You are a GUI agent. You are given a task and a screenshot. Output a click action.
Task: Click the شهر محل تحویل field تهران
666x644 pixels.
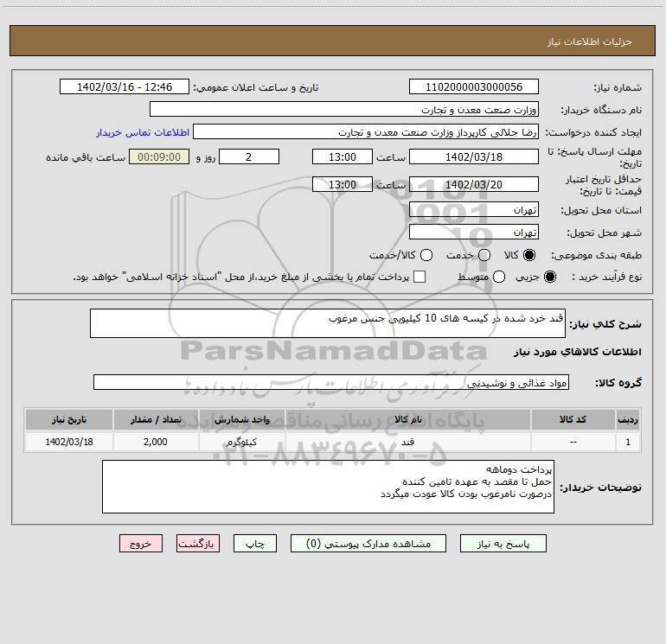pyautogui.click(x=474, y=232)
